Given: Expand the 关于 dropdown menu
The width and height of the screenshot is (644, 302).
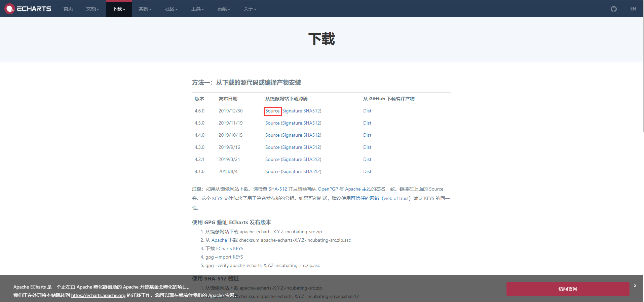Looking at the screenshot, I should 250,9.
